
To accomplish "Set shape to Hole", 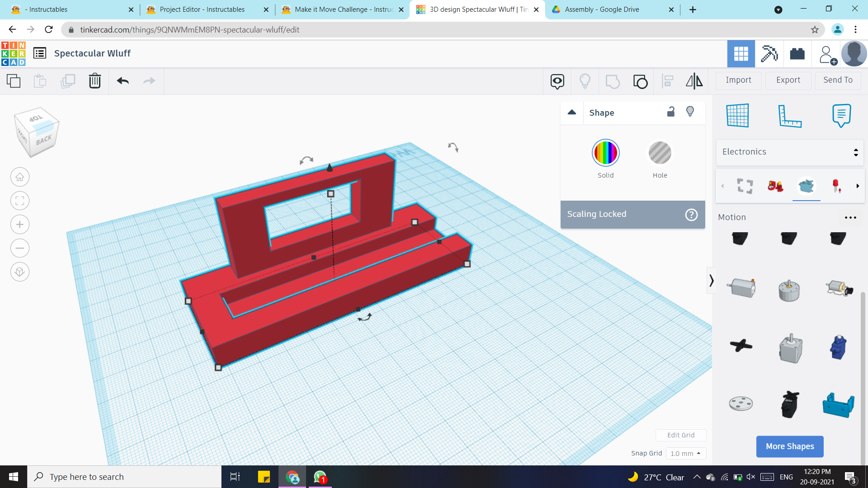I will tap(660, 153).
